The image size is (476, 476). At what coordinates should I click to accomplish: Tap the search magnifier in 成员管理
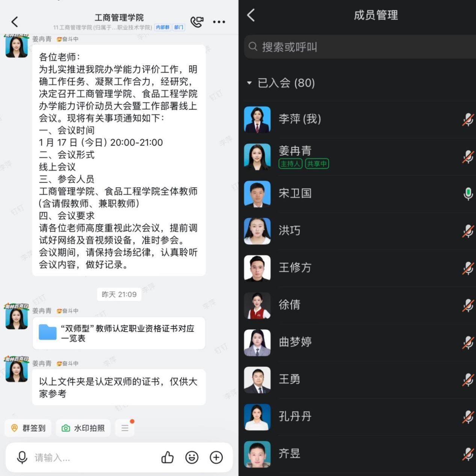[254, 47]
